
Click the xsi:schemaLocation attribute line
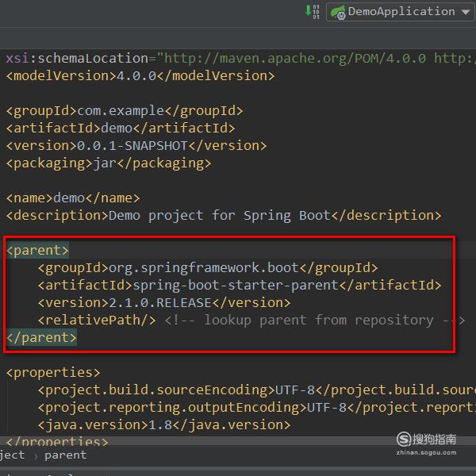tap(240, 58)
